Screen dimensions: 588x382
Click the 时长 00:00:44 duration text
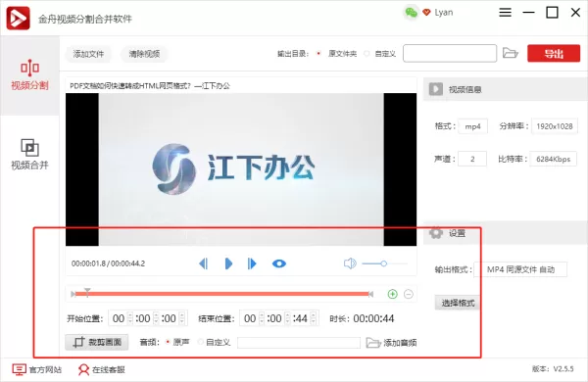(x=362, y=318)
